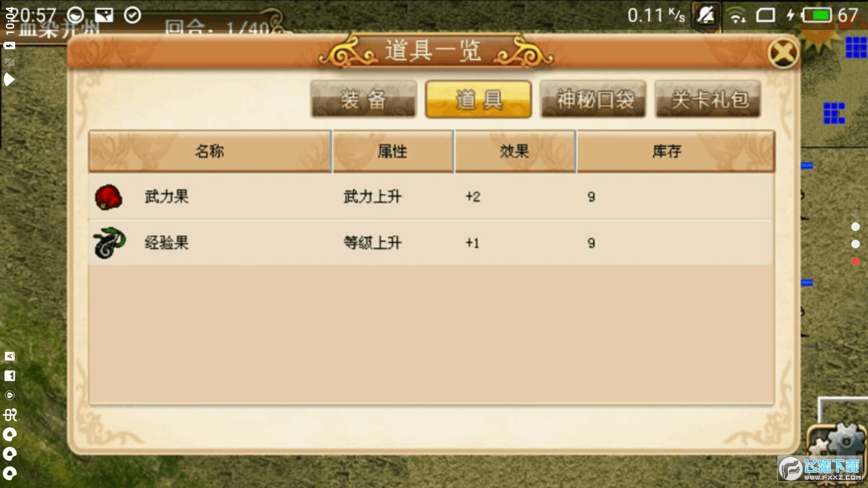This screenshot has height=488, width=868.
Task: Click the green 经验果 item icon
Action: tap(109, 242)
